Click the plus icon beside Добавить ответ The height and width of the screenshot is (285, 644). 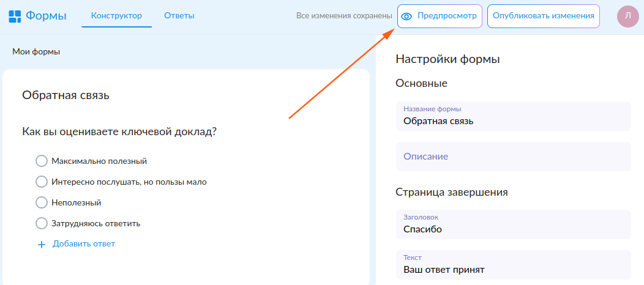[x=41, y=245]
